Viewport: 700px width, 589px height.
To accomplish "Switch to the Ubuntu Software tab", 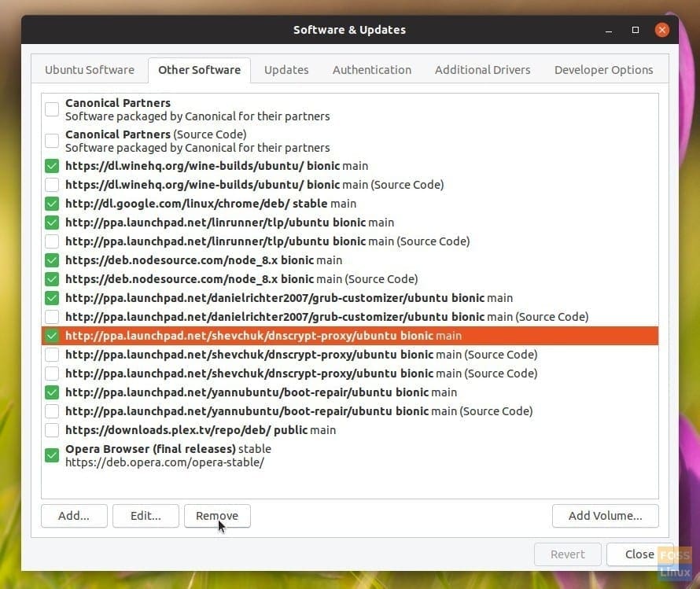I will coord(90,70).
